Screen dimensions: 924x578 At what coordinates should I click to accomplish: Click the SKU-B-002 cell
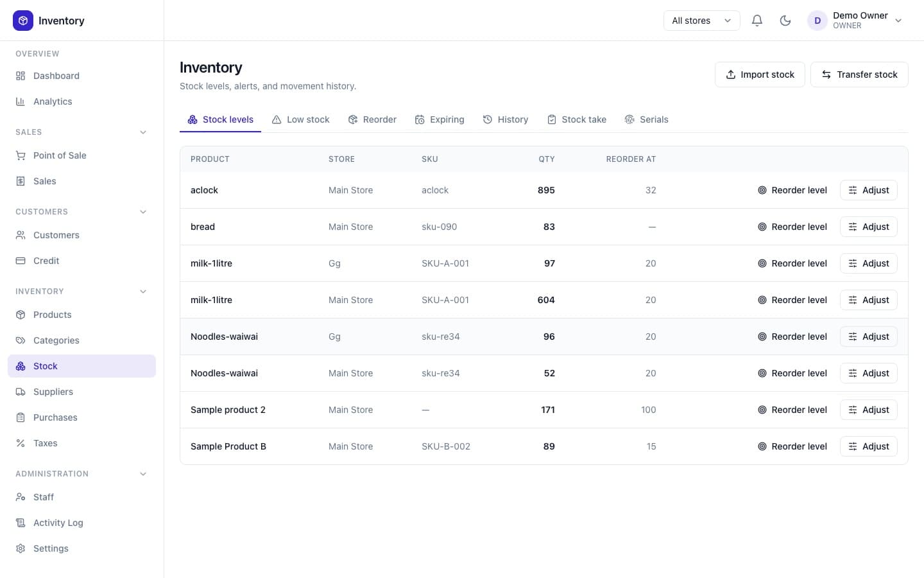(x=446, y=446)
